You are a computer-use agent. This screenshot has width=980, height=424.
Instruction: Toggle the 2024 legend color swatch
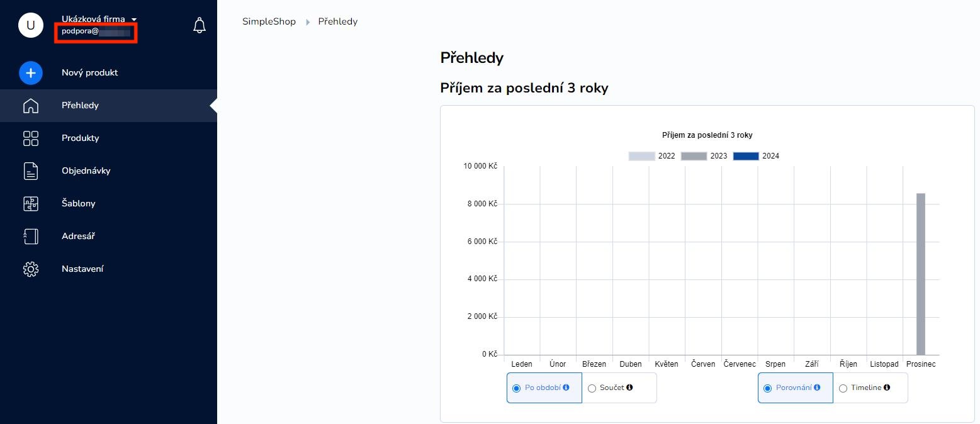(746, 156)
